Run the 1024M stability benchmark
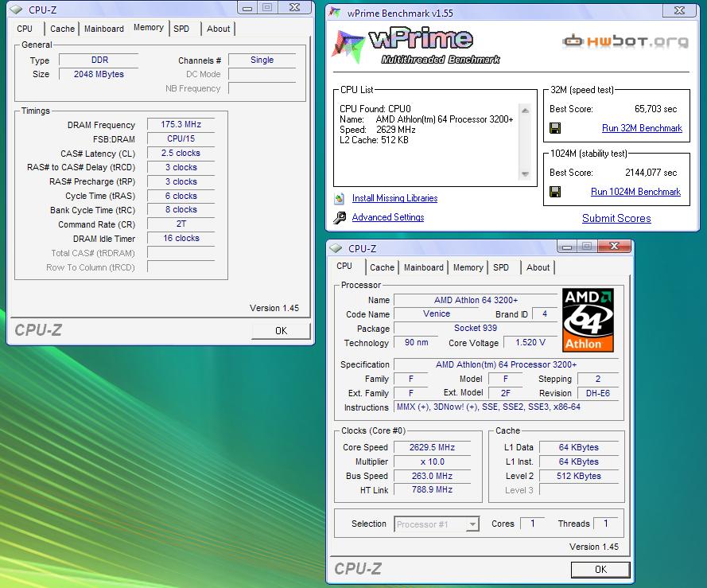Screen dimensions: 707x588 (x=635, y=192)
